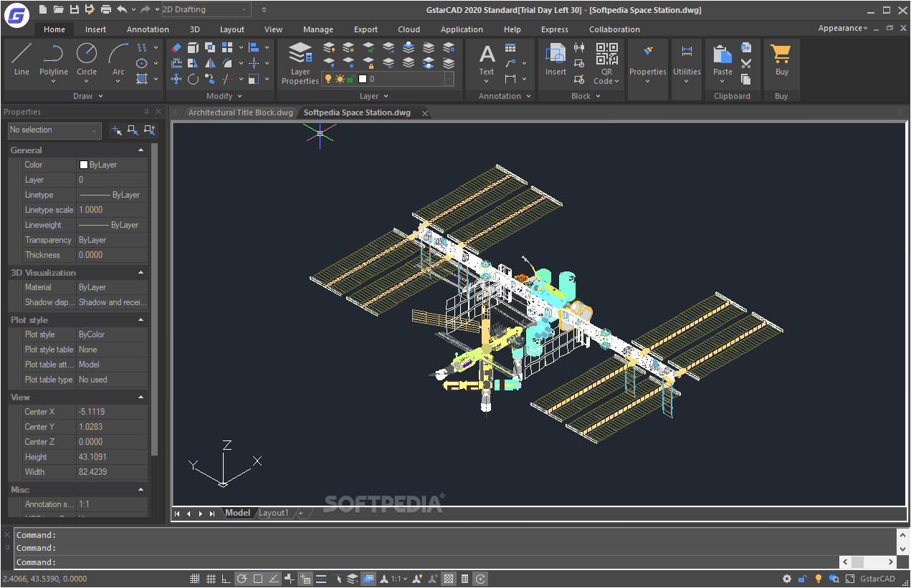
Task: Open Layer Properties manager
Action: [300, 63]
